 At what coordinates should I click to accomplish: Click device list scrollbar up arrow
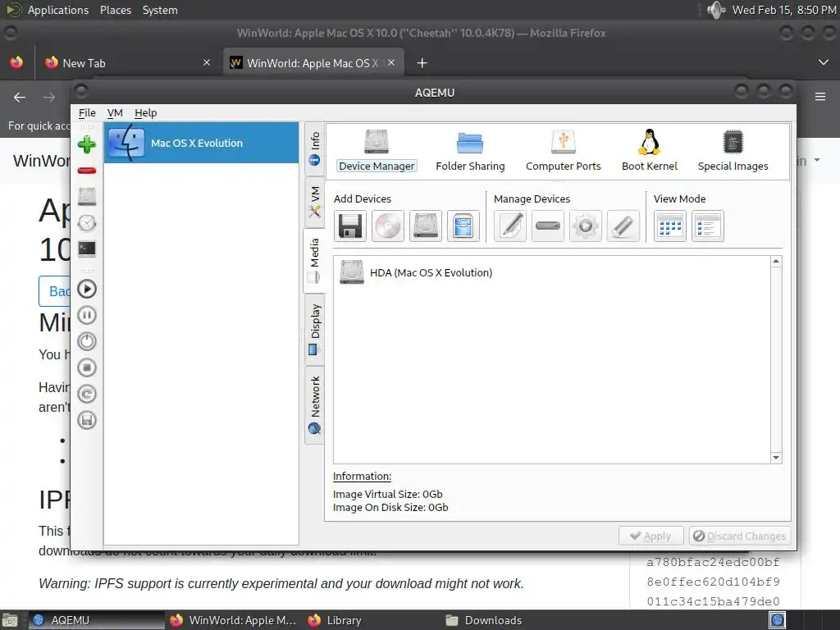pos(776,262)
